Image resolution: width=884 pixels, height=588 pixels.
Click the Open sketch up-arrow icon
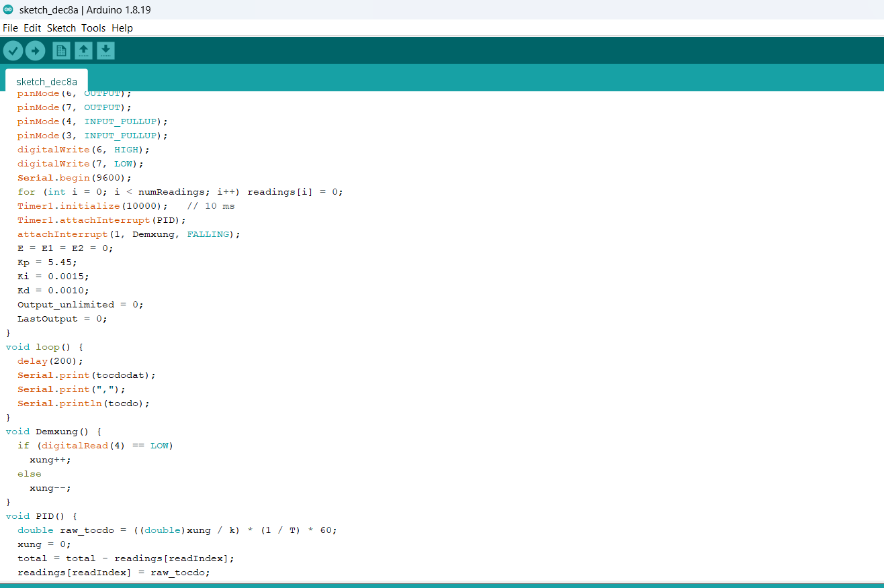[x=83, y=50]
